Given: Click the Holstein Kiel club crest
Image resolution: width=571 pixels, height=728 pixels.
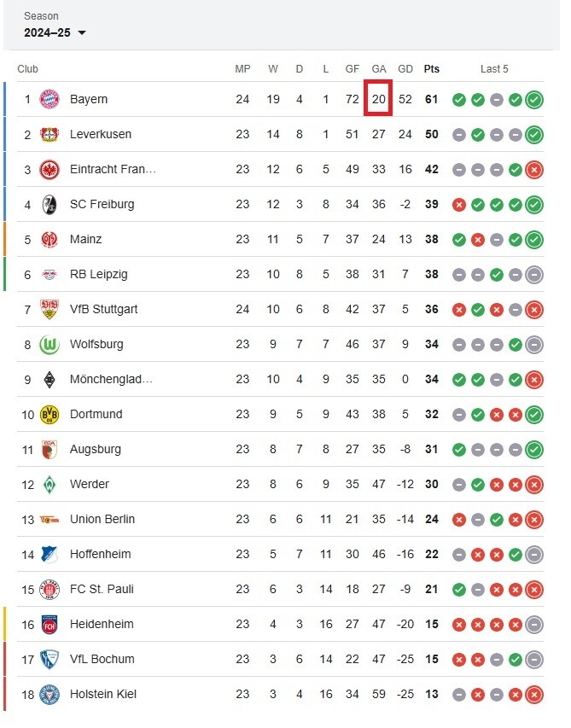Looking at the screenshot, I should (50, 694).
